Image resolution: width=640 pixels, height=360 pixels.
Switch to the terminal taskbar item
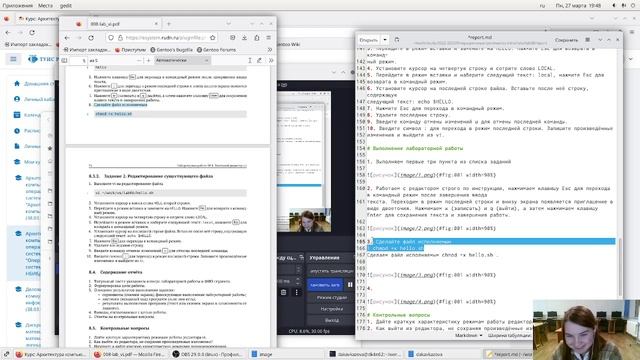coord(364,354)
